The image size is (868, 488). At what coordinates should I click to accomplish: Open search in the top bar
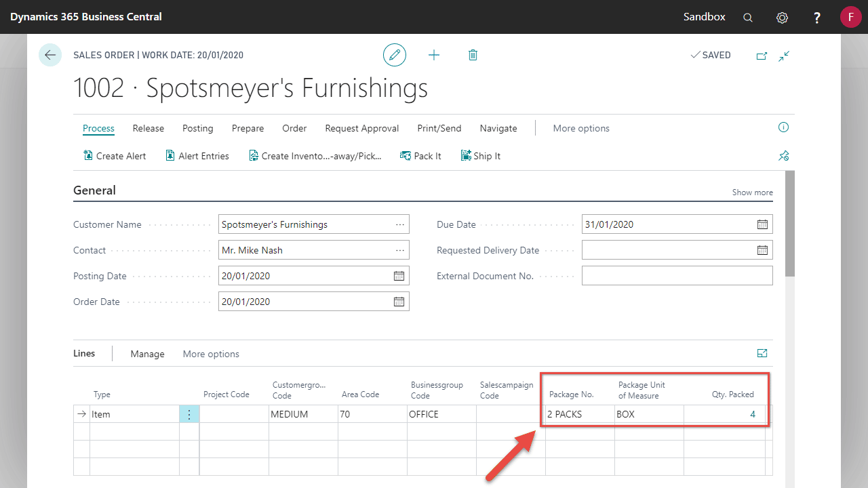pos(748,17)
